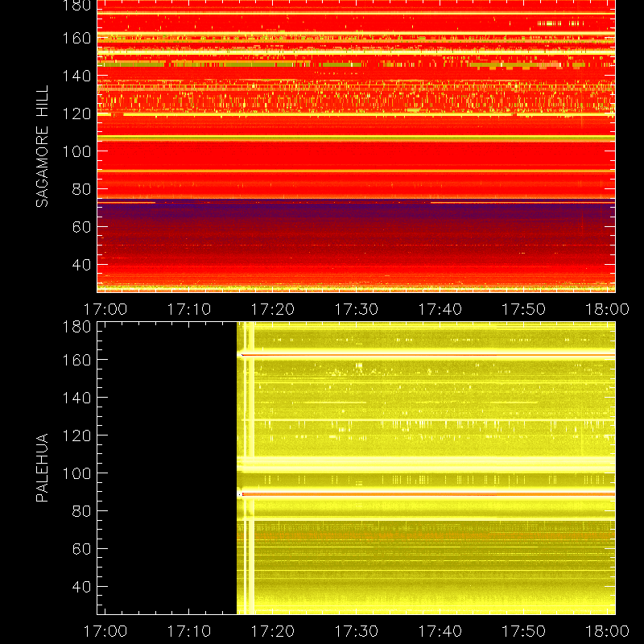Click 17:10 under the Palehua plot

coord(189,631)
